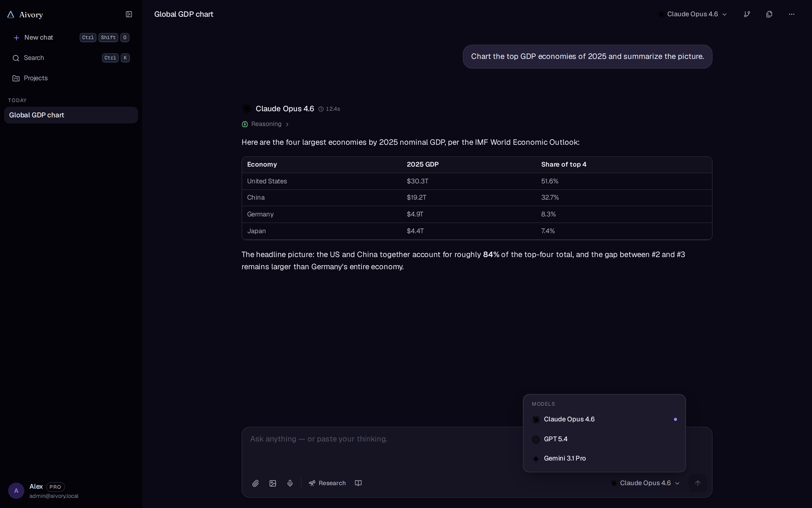Click the attach file paperclip icon
Viewport: 812px width, 508px height.
255,483
